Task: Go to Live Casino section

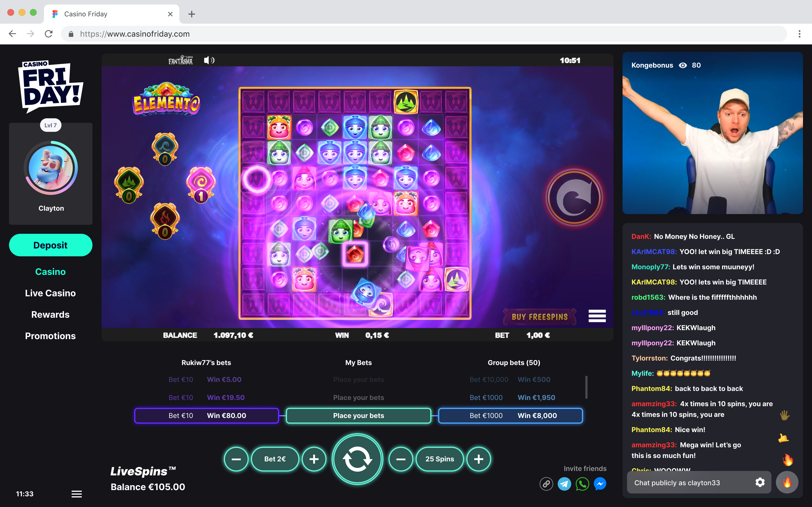Action: point(50,293)
